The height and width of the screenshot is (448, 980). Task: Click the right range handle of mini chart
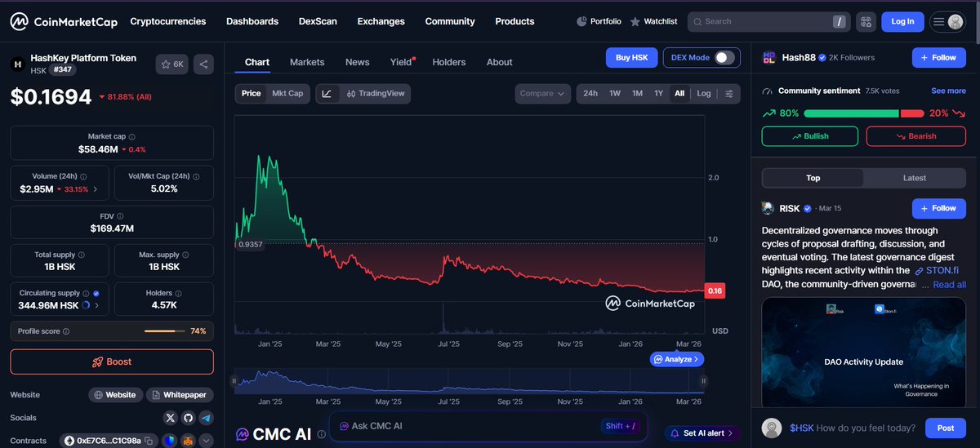coord(703,380)
